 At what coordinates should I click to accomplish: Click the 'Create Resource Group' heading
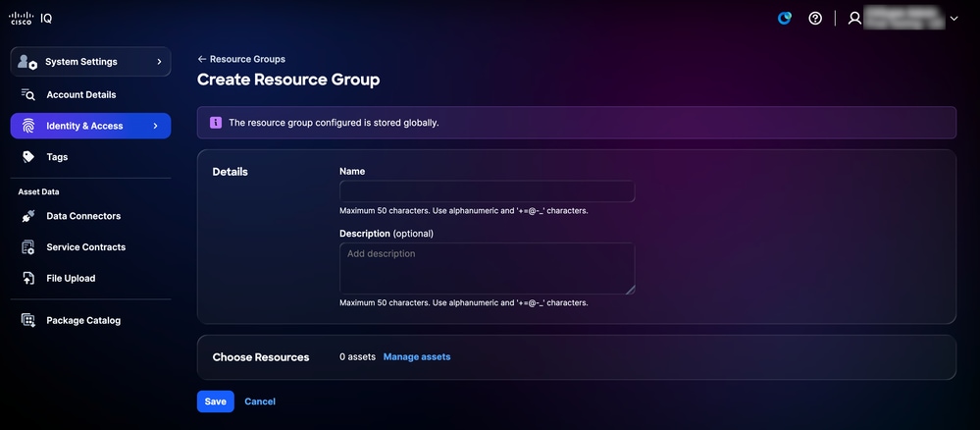(x=288, y=80)
